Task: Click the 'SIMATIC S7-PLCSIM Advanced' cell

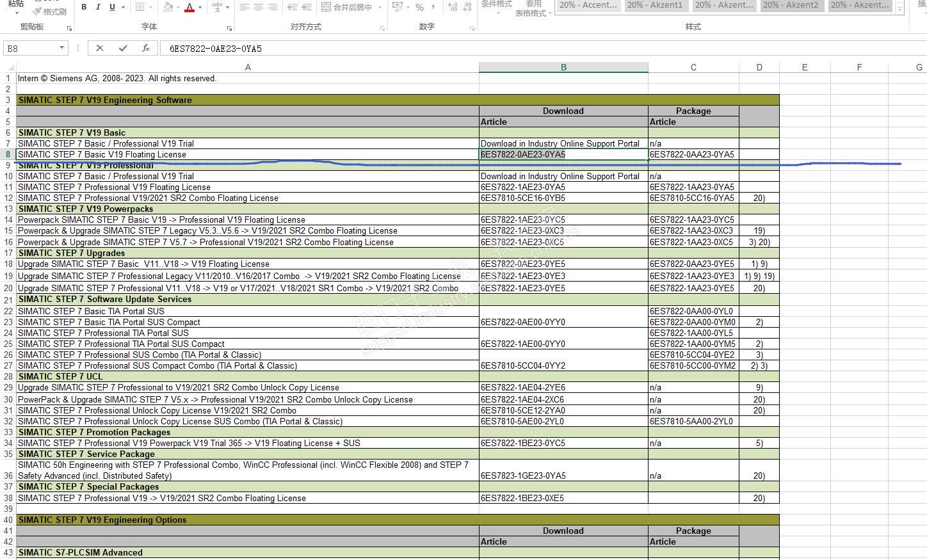Action: 248,552
